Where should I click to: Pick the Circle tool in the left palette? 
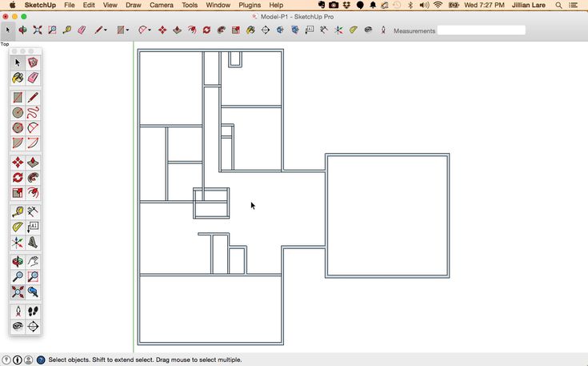pyautogui.click(x=18, y=113)
